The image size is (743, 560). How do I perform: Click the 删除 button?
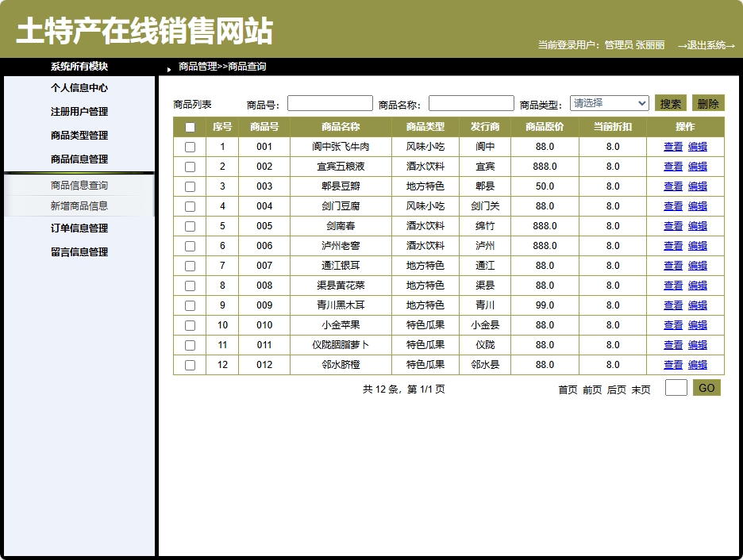pos(707,102)
